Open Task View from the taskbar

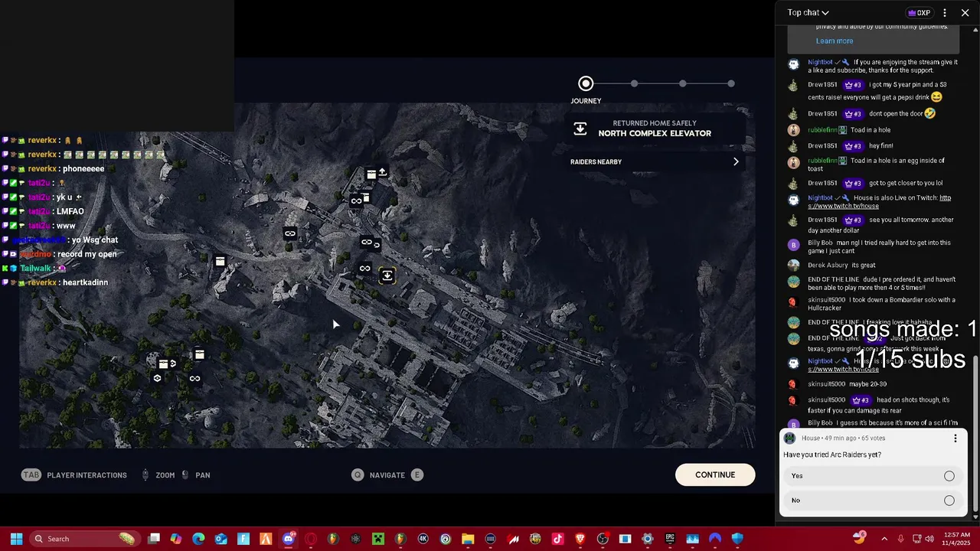[x=154, y=539]
